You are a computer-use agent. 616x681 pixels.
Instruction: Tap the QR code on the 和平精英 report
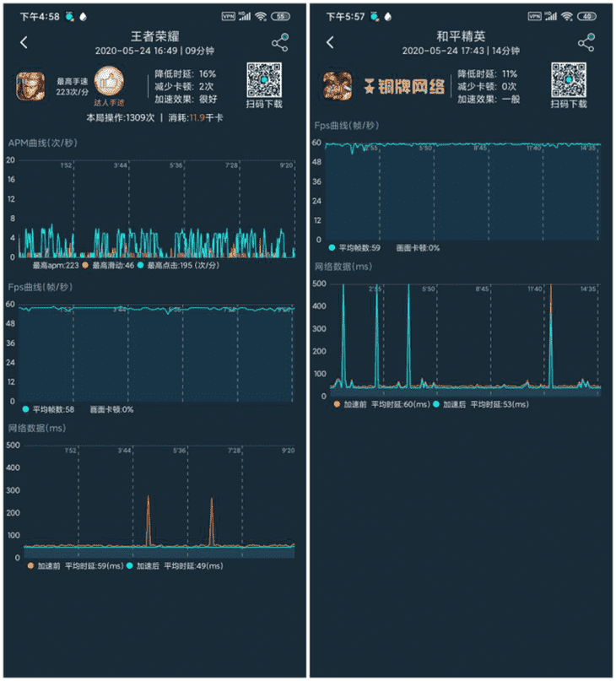click(x=569, y=79)
